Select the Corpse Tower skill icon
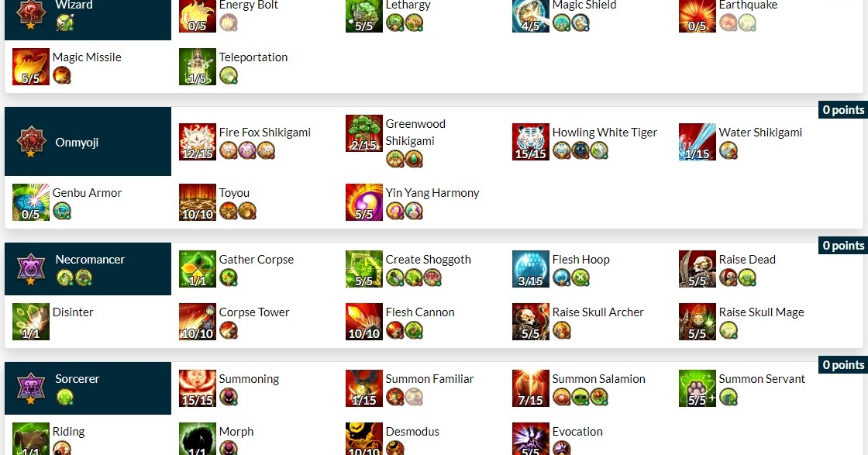This screenshot has width=868, height=455. pyautogui.click(x=198, y=322)
